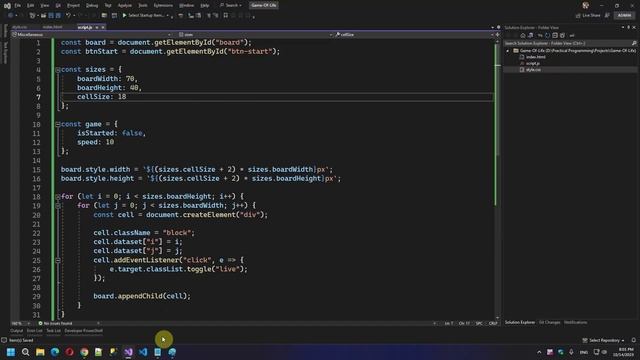Open the View menu
Image resolution: width=640 pixels, height=360 pixels.
(x=44, y=5)
